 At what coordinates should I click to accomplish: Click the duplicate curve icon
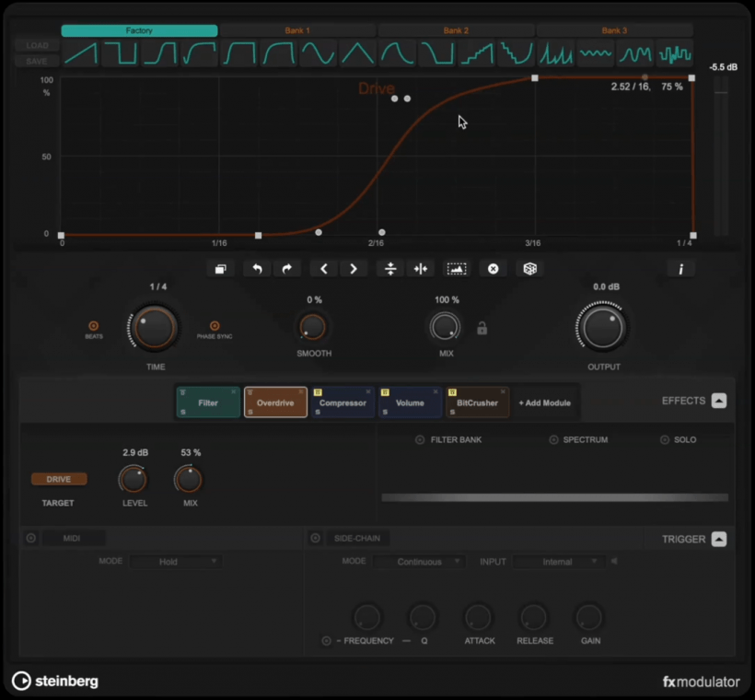pyautogui.click(x=220, y=268)
